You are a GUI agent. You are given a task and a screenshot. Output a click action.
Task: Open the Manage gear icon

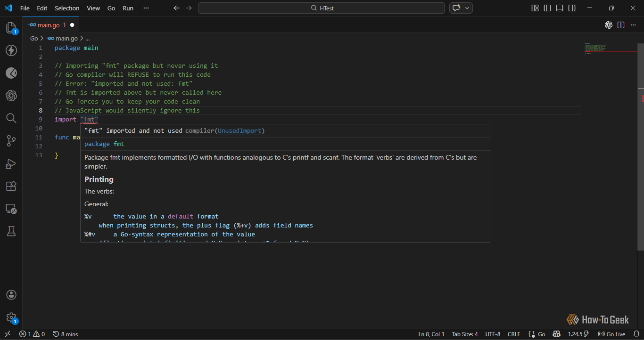point(11,318)
